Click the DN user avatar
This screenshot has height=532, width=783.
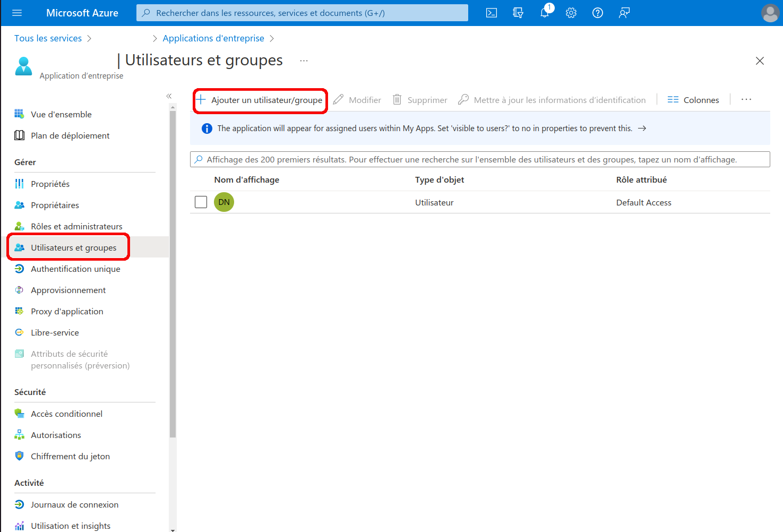click(x=224, y=202)
